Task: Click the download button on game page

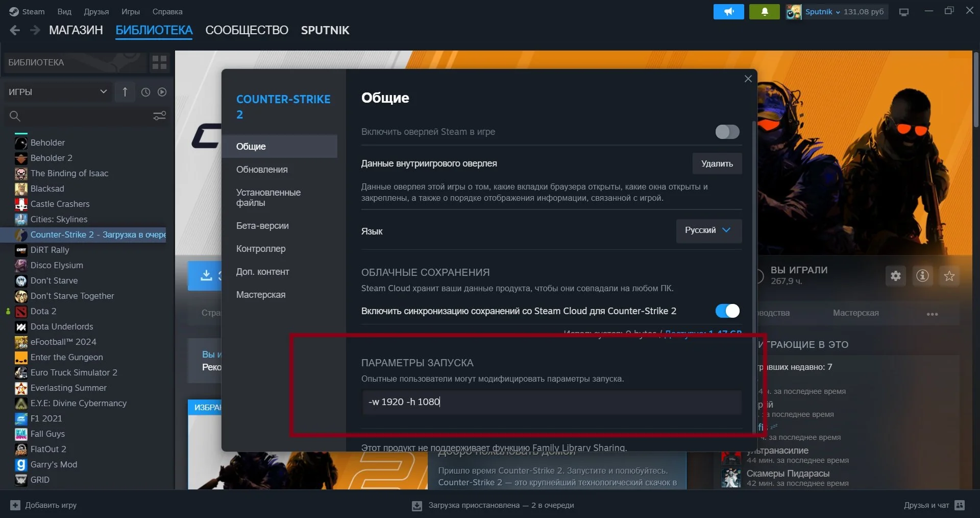Action: (x=205, y=276)
